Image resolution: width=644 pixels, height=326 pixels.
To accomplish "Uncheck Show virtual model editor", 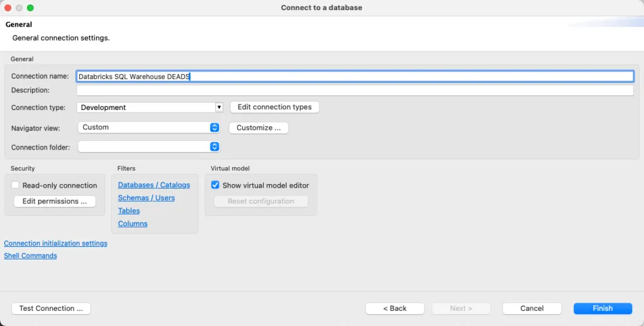I will 215,185.
